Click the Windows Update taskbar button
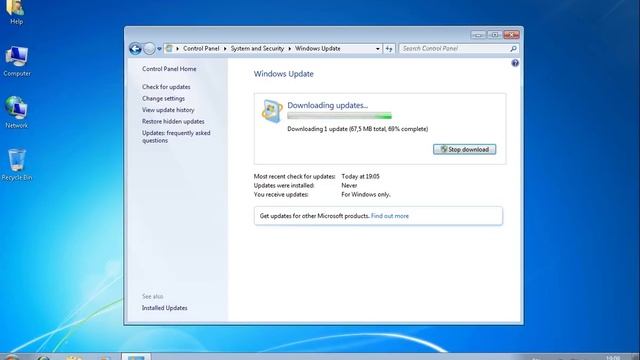 (136, 357)
